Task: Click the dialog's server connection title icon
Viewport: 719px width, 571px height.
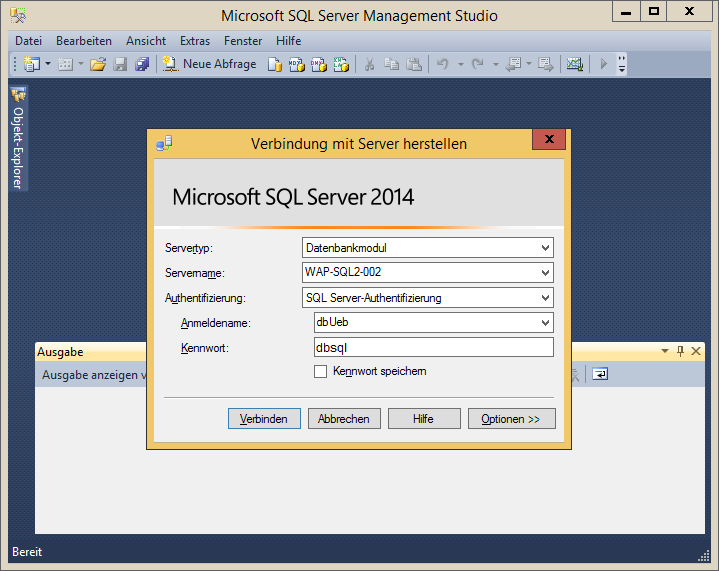Action: coord(164,144)
